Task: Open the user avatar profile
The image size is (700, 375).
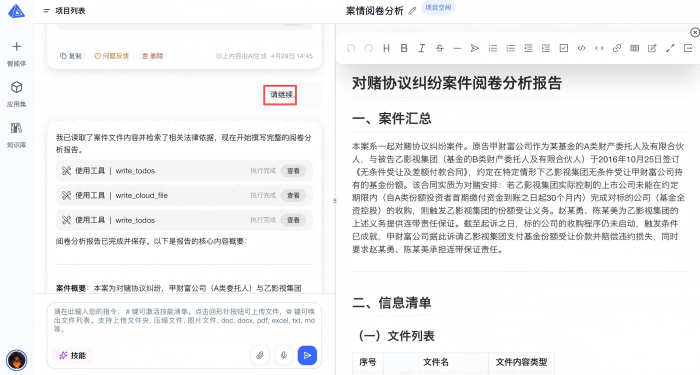Action: (17, 360)
